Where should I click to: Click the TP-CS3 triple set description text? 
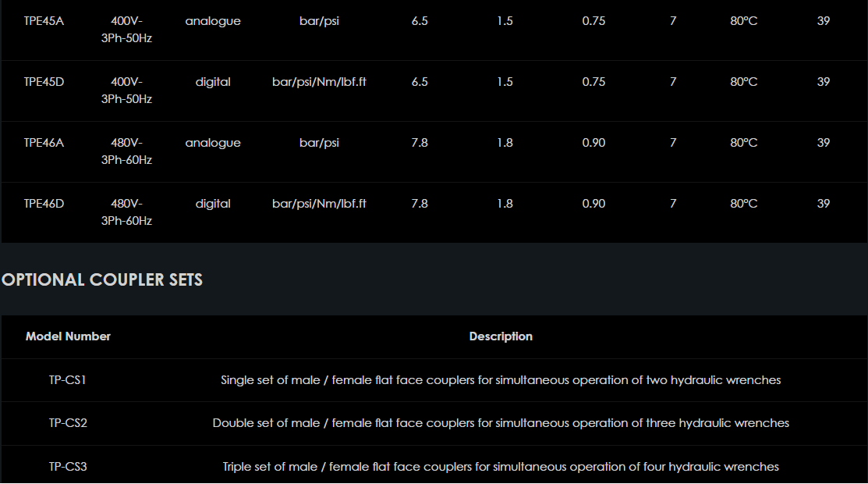[501, 467]
